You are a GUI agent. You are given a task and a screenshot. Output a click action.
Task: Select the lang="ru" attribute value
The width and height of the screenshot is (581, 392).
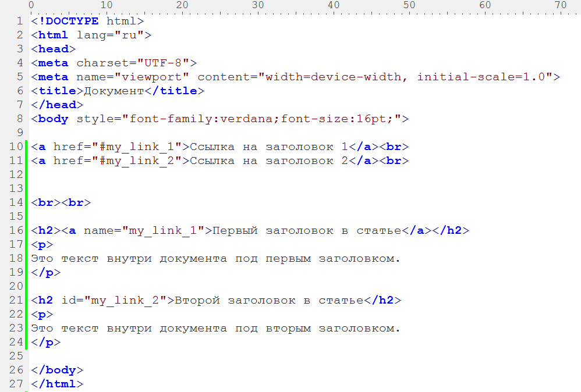pos(129,35)
